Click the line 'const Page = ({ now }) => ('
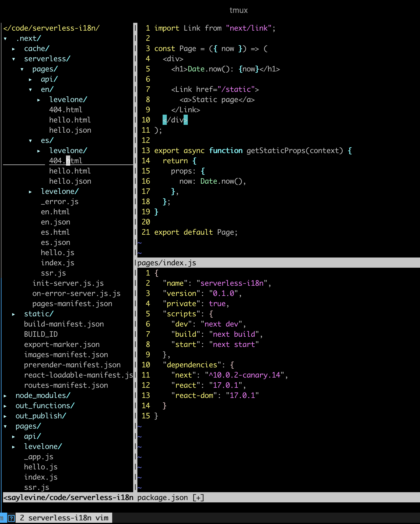The width and height of the screenshot is (420, 524). pyautogui.click(x=211, y=49)
